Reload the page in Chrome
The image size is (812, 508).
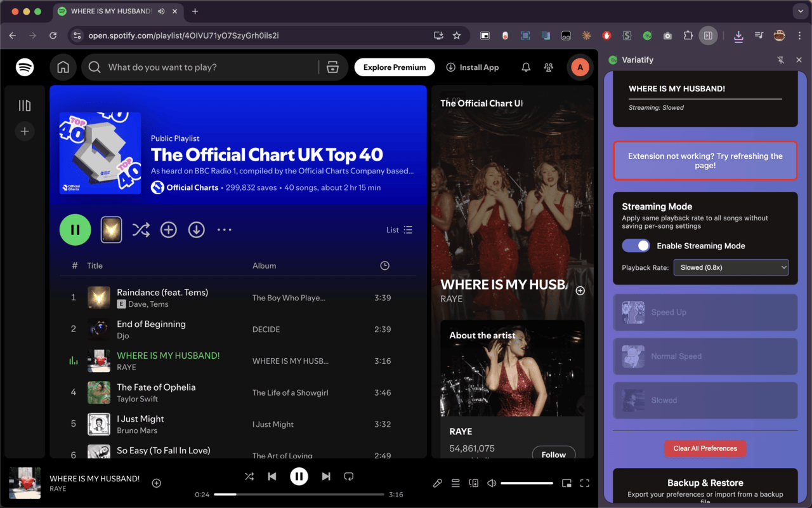(53, 36)
